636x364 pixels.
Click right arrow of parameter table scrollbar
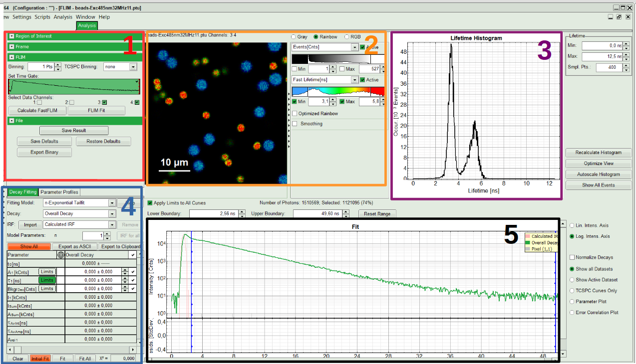coord(133,350)
